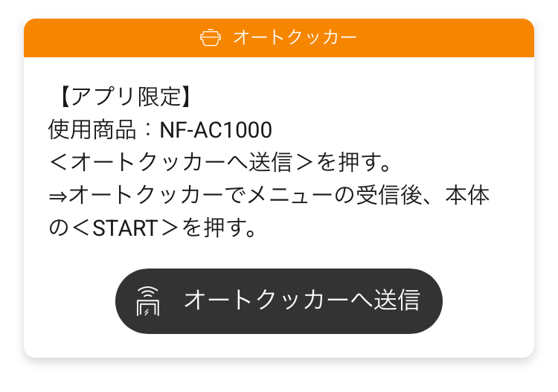Tap the wireless send icon on button
This screenshot has width=558, height=392.
click(x=148, y=301)
